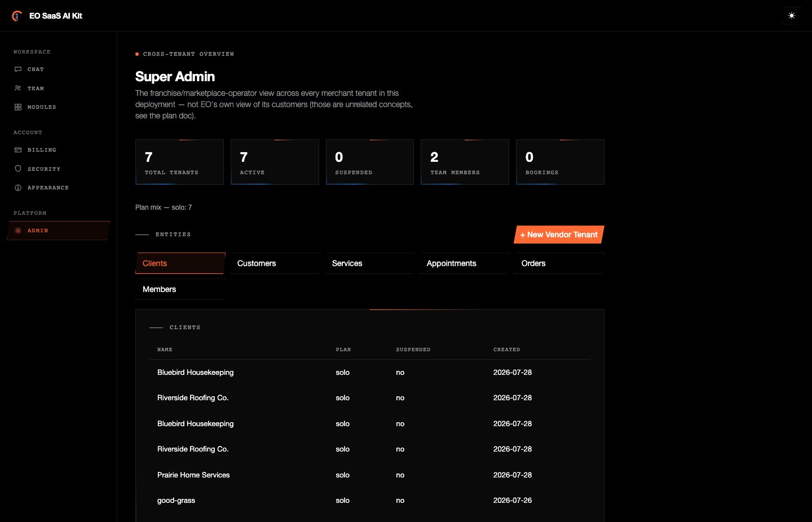Click the Active tenants stat card

coord(275,162)
